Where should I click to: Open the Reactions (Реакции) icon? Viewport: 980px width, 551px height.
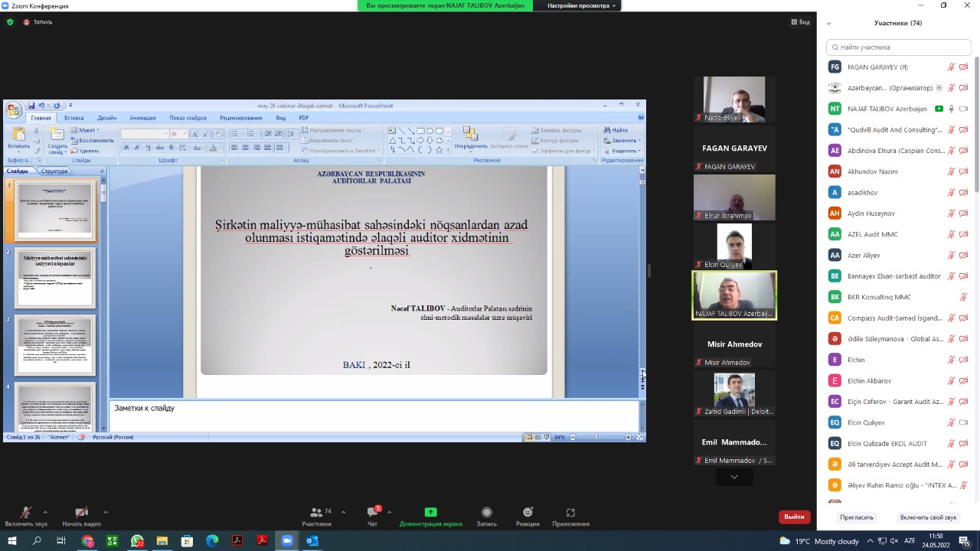pyautogui.click(x=528, y=513)
